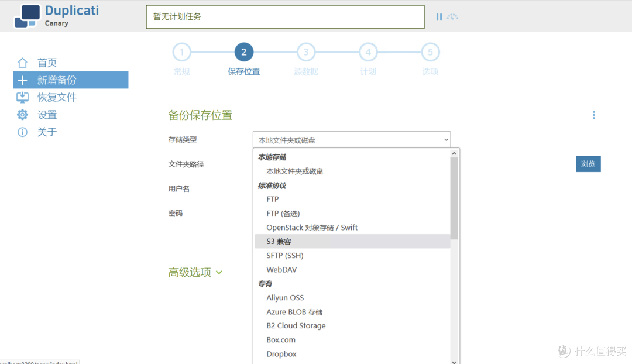Click the 文件夹路径 label

tap(186, 164)
